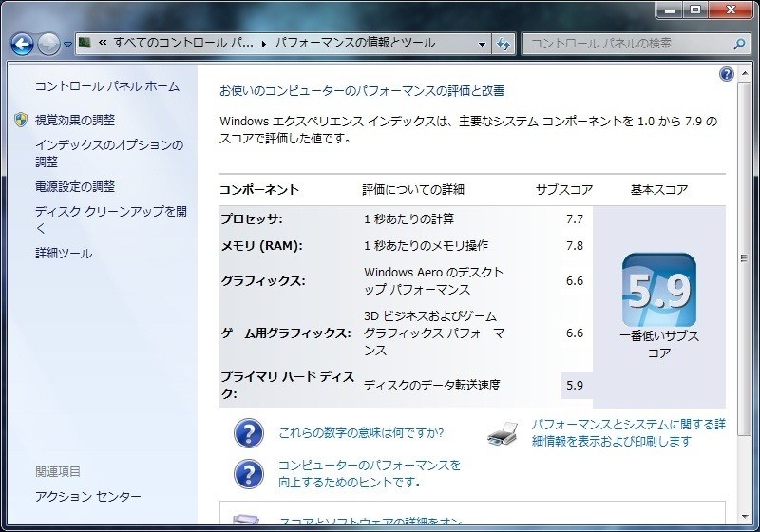
Task: Click パフォーマンスとシステムに関する詳細情報 print link
Action: pos(628,432)
